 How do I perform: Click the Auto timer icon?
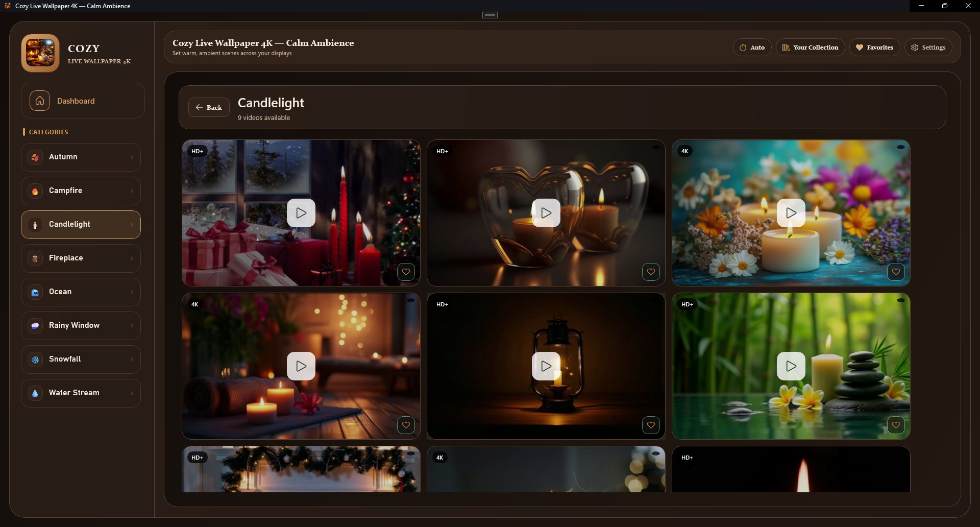coord(743,47)
